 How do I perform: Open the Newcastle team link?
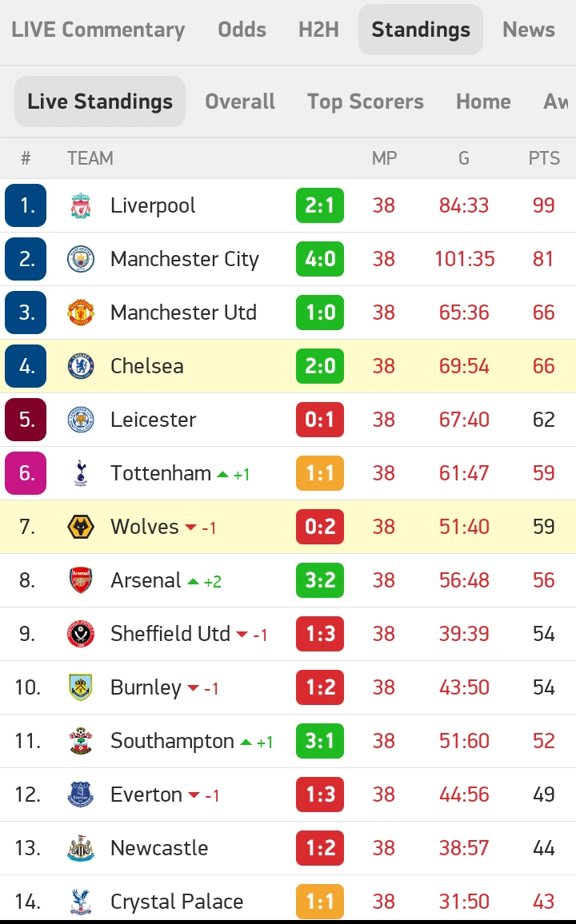click(159, 848)
